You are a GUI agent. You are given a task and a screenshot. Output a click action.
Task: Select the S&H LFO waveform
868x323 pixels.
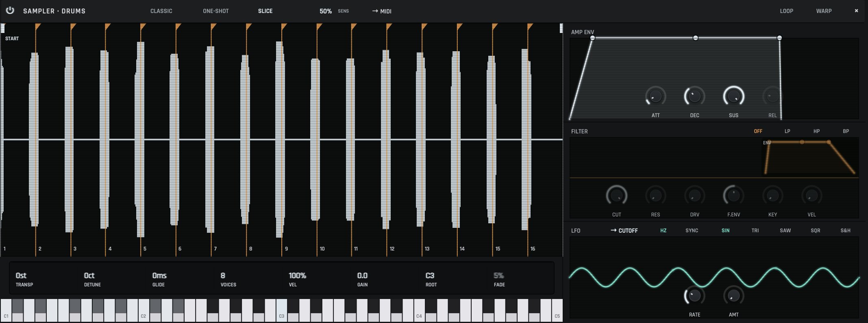845,231
